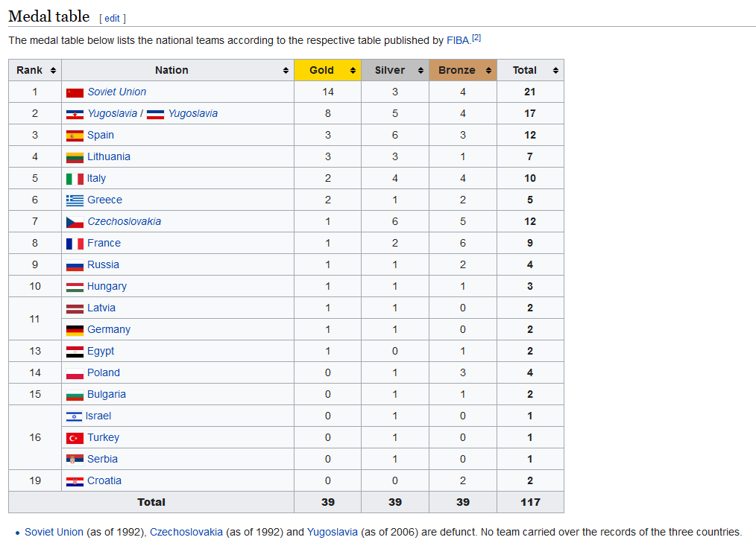756x546 pixels.
Task: Open the France article link
Action: [x=104, y=244]
